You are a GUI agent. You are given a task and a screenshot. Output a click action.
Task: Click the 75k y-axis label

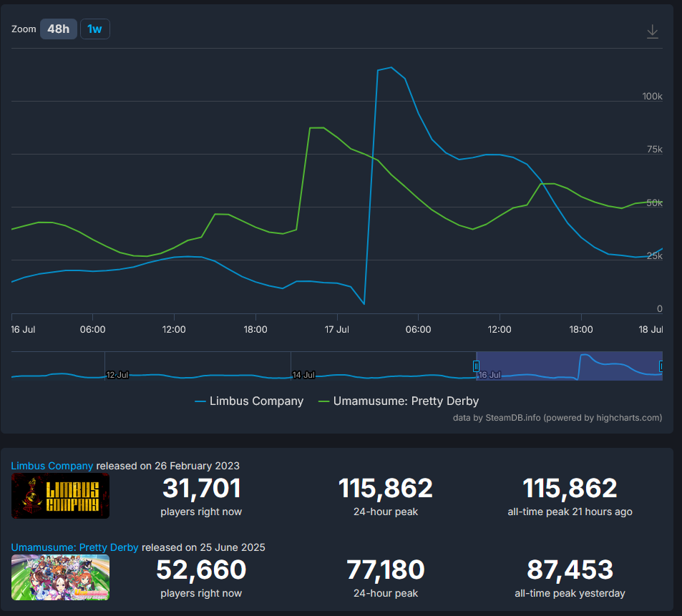tap(655, 149)
